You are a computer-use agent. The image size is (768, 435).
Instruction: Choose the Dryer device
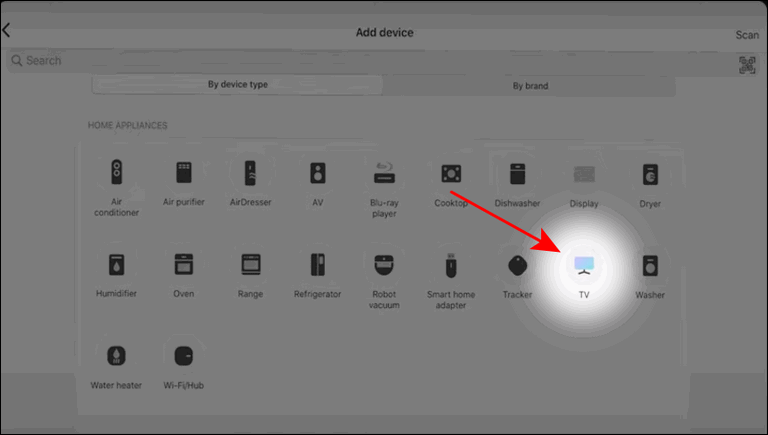pyautogui.click(x=650, y=174)
